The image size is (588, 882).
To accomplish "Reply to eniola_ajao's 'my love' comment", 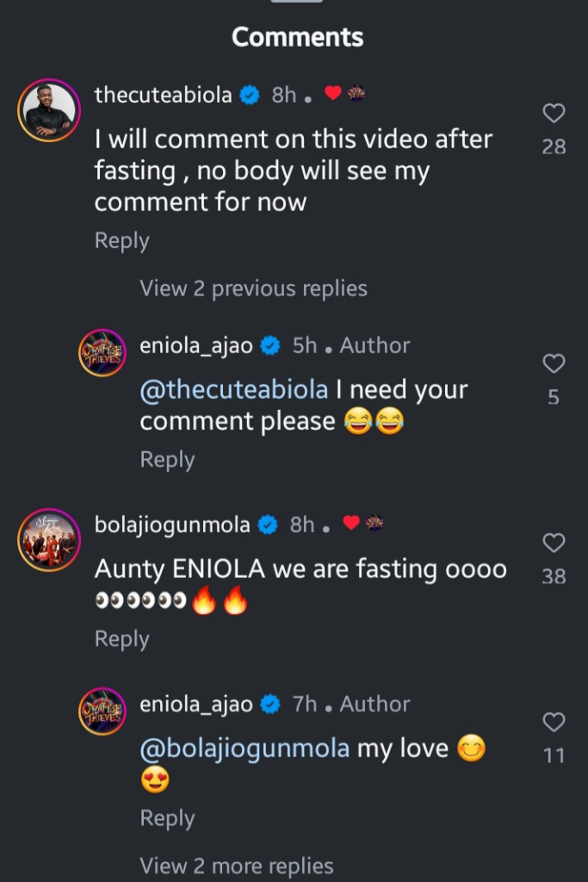I will tap(167, 818).
